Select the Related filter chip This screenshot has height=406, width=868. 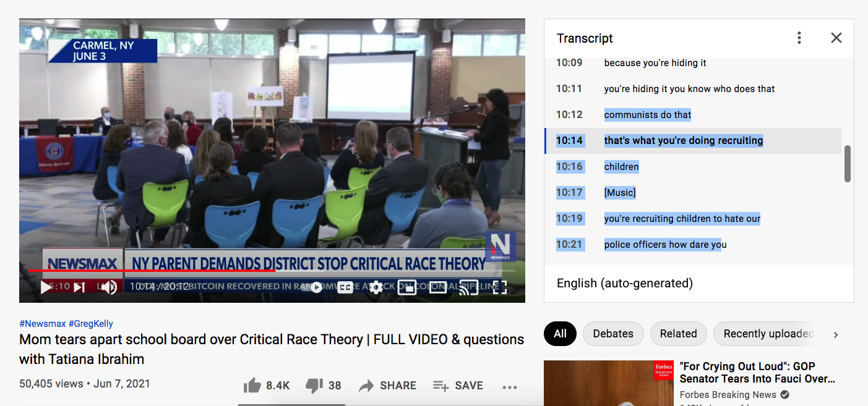click(x=678, y=334)
